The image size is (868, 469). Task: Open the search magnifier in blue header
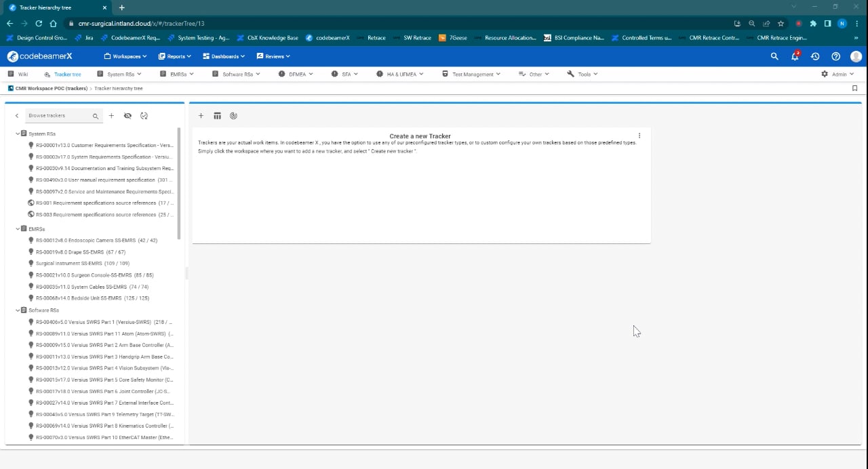tap(774, 56)
